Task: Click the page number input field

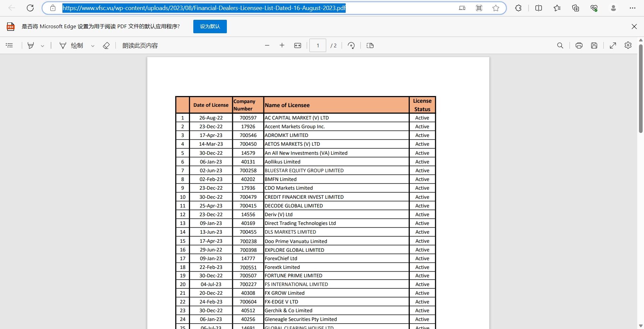Action: pyautogui.click(x=318, y=45)
